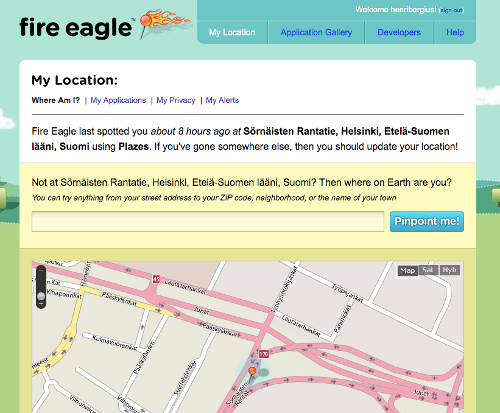Click the orange location pin on map
This screenshot has height=413, width=500.
click(252, 372)
